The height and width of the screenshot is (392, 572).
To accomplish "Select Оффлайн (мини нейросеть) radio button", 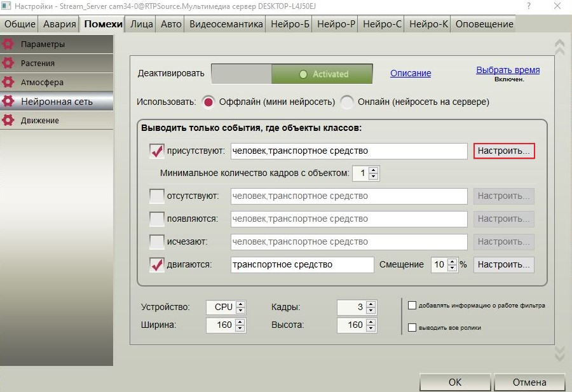I will point(208,102).
